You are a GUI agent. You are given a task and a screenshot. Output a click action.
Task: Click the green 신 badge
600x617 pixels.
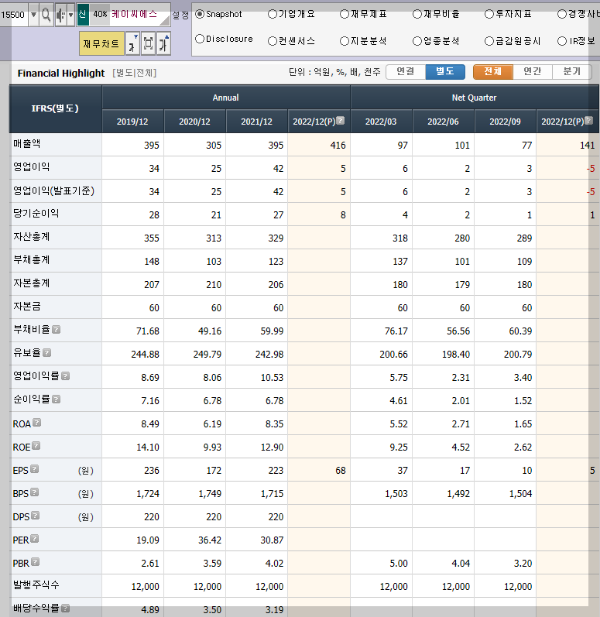[x=83, y=15]
